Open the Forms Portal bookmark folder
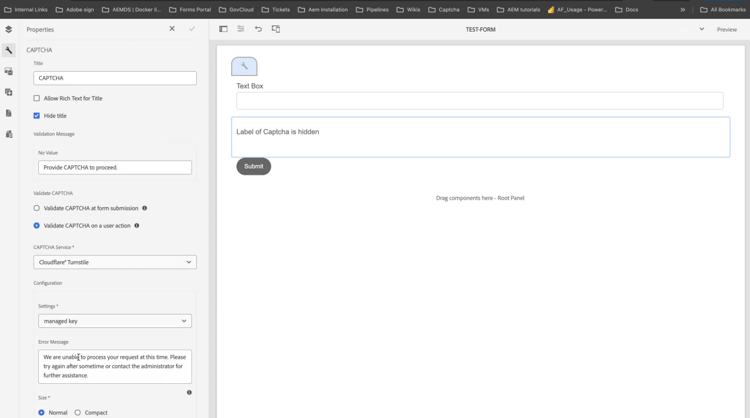This screenshot has width=750, height=418. pos(190,10)
